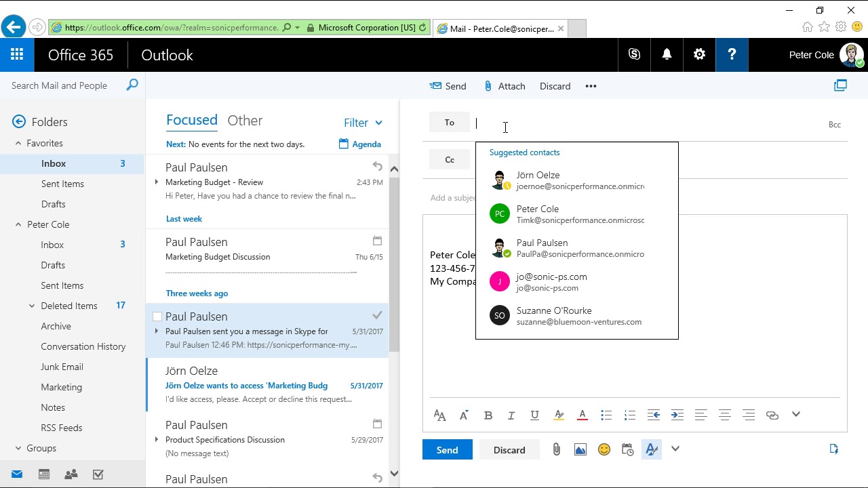Insert an emoji using the smiley icon
868x488 pixels.
604,449
